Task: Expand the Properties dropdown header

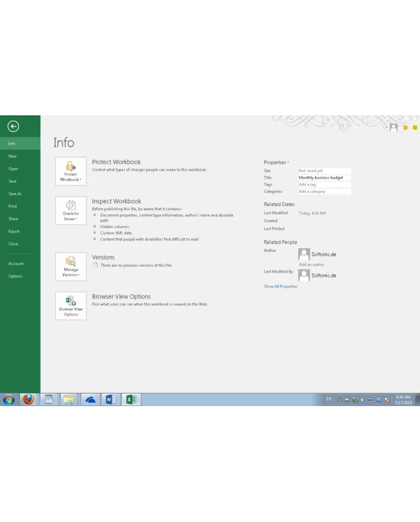Action: pyautogui.click(x=277, y=162)
